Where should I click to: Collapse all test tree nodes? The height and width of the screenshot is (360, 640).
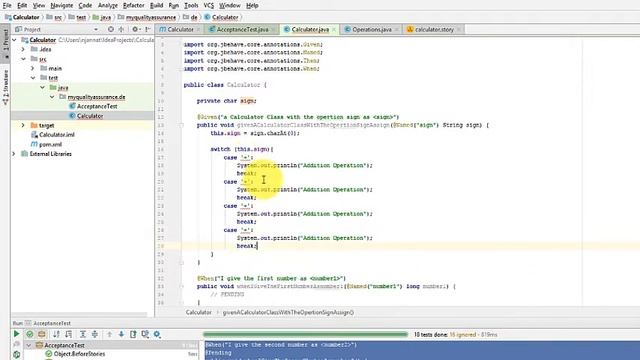tap(95, 334)
